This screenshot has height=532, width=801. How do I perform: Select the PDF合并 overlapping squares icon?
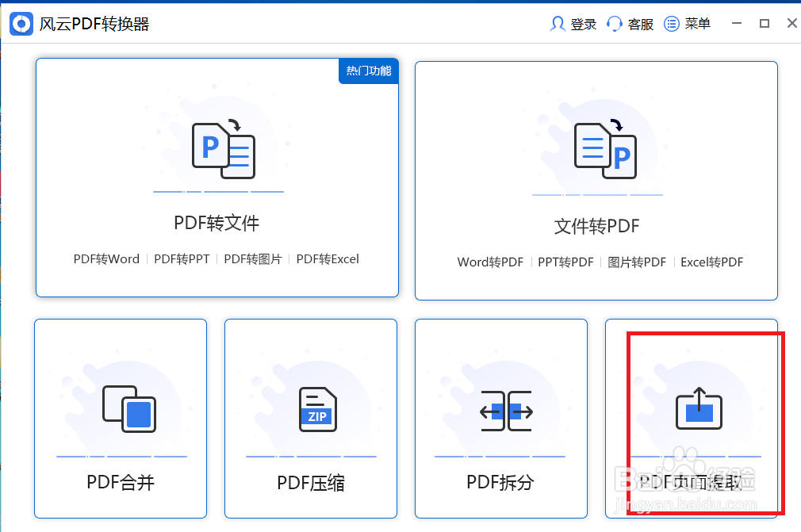(129, 408)
